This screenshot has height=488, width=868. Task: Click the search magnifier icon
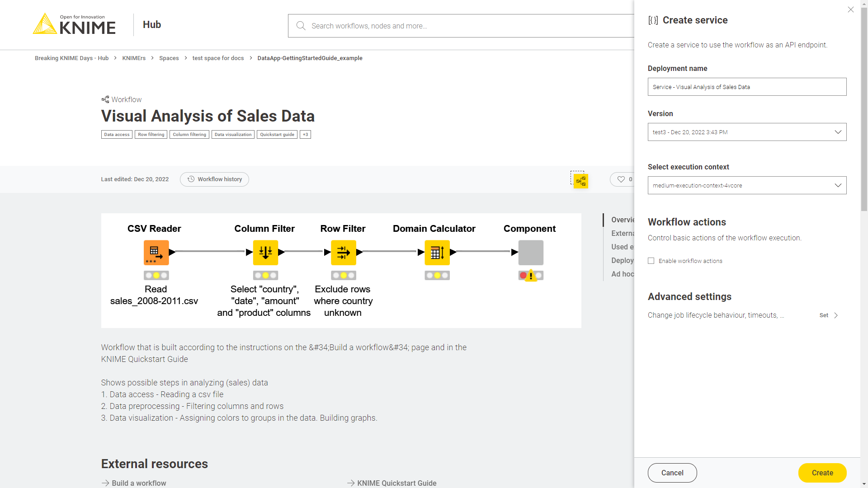pos(301,26)
